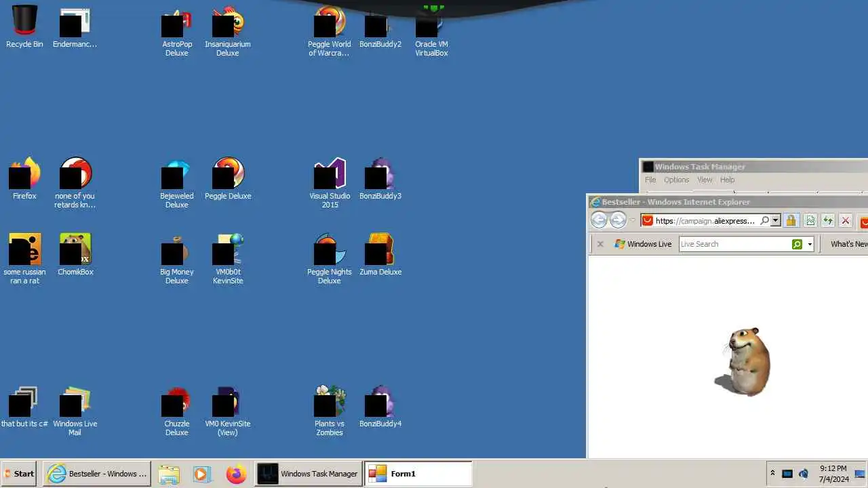Image resolution: width=868 pixels, height=488 pixels.
Task: Open the Help menu in Task Manager
Action: point(727,180)
